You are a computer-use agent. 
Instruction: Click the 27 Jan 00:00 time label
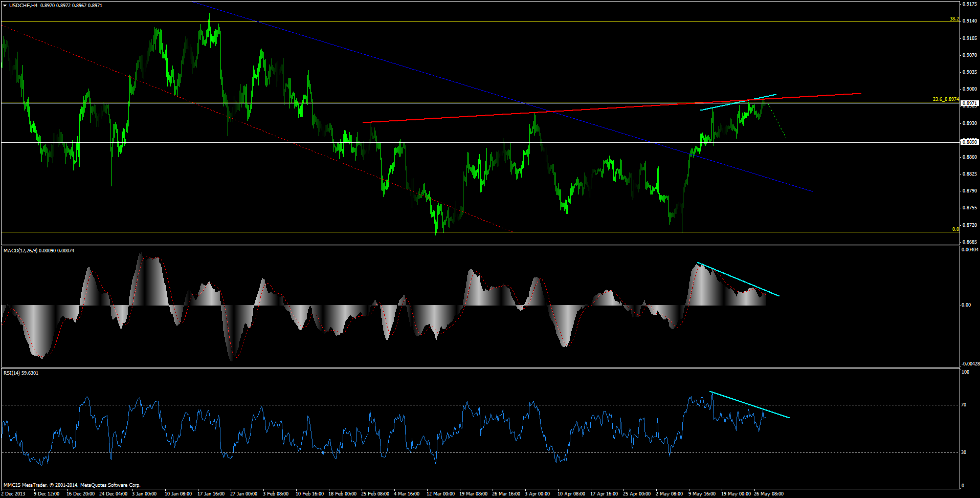[x=244, y=494]
